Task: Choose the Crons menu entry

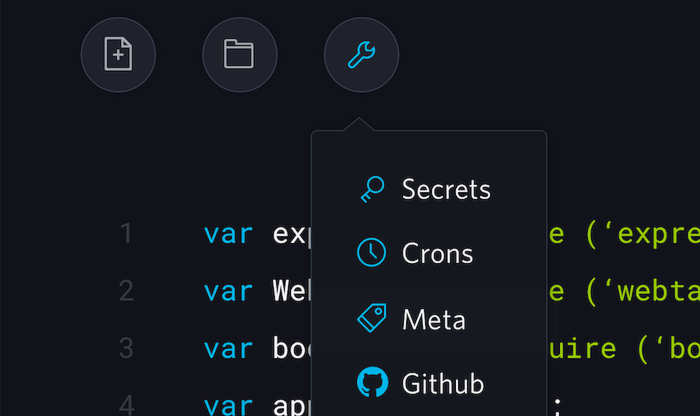Action: (x=437, y=253)
